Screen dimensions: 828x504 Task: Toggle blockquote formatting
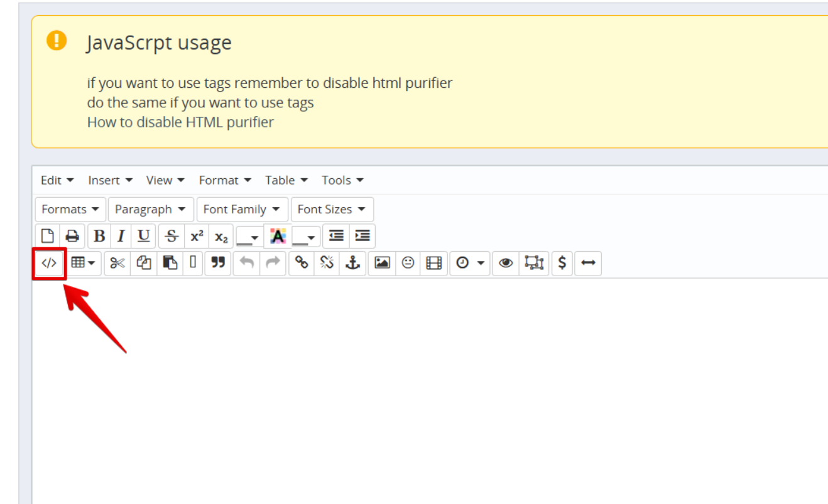tap(218, 263)
